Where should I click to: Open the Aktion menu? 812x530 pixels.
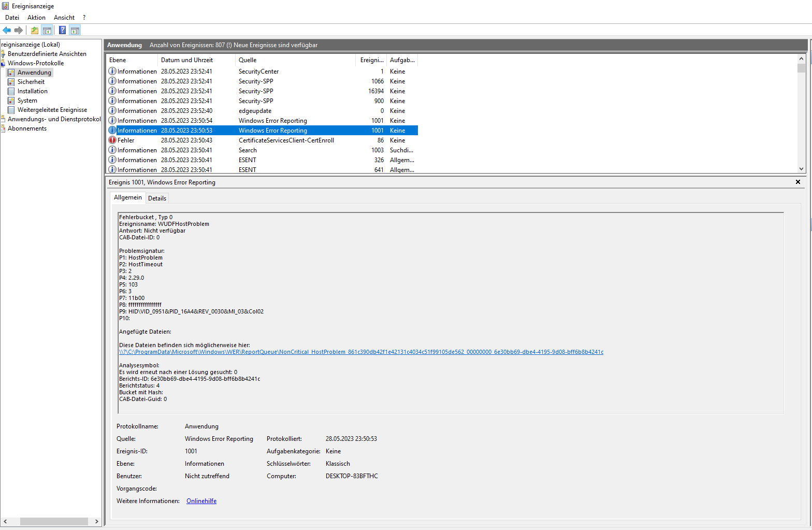click(36, 18)
